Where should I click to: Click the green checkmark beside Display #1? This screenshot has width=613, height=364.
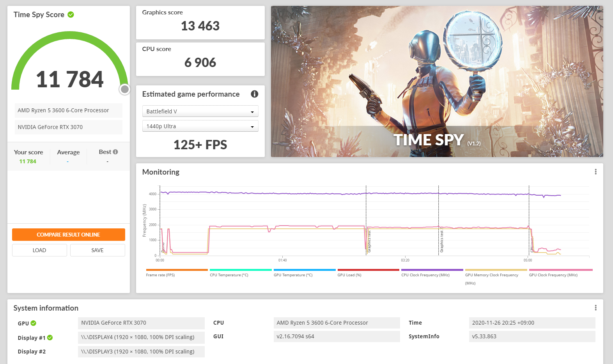[x=50, y=337]
